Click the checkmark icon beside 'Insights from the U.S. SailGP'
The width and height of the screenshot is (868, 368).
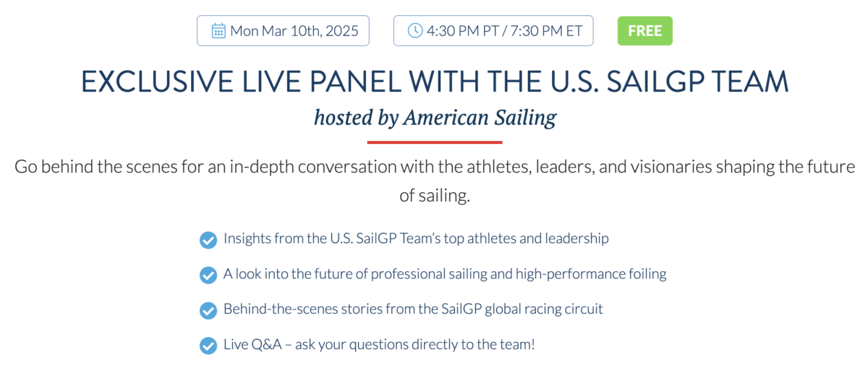(208, 239)
